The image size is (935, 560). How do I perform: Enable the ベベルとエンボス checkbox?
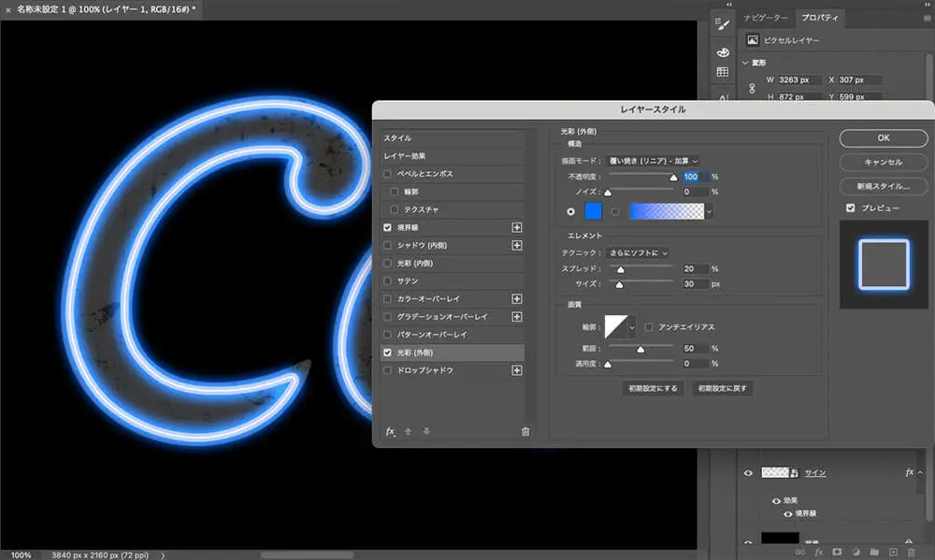coord(388,174)
